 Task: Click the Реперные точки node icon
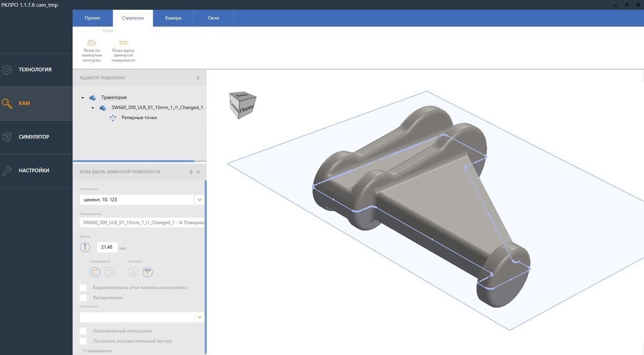pyautogui.click(x=113, y=118)
